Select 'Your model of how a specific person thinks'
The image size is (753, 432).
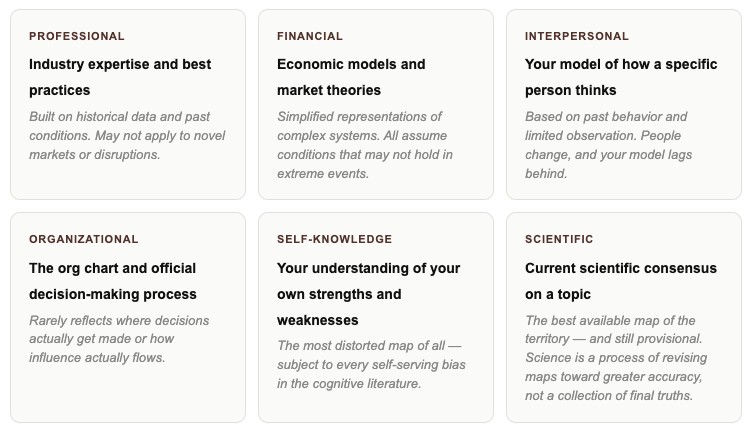(621, 77)
